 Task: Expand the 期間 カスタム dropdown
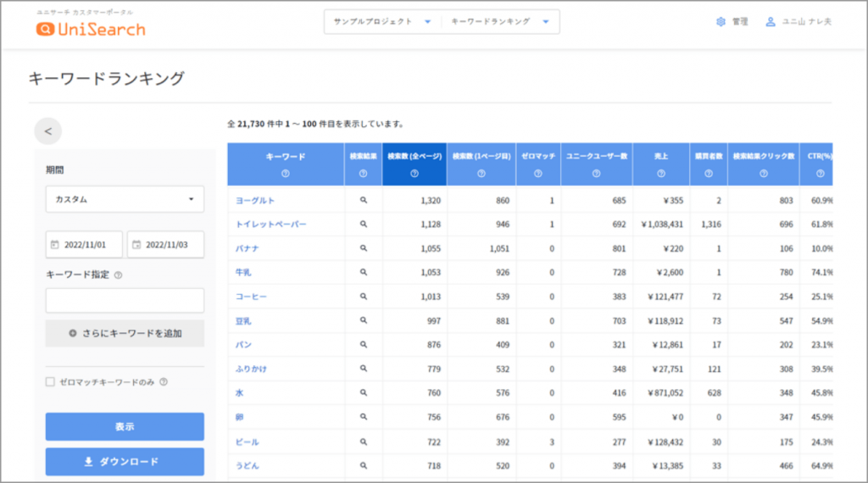(125, 200)
